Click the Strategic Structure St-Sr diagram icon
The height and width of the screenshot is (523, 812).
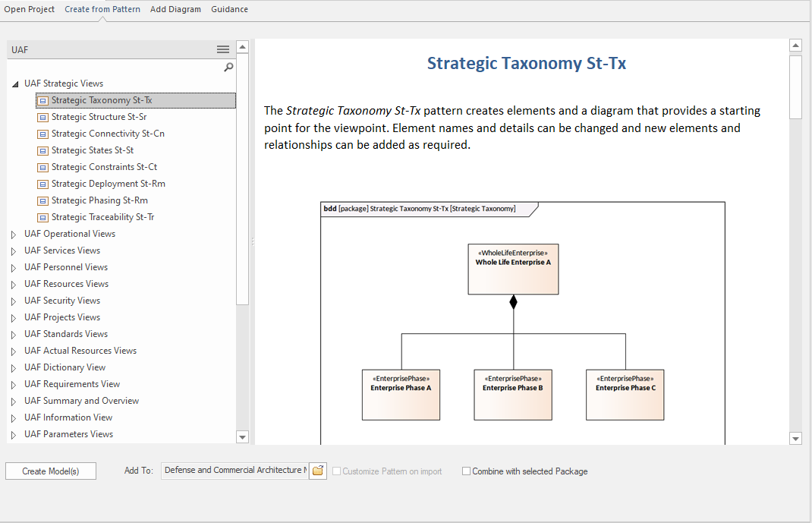pyautogui.click(x=43, y=117)
